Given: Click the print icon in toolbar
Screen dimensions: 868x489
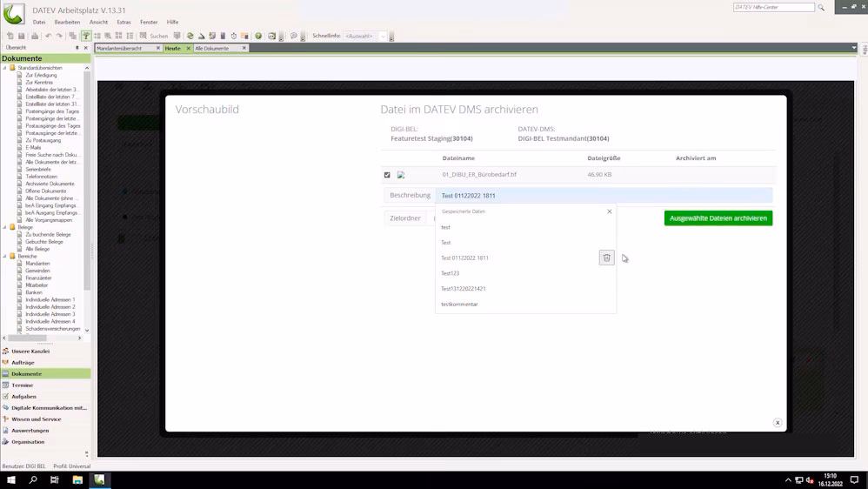Looking at the screenshot, I should point(34,37).
